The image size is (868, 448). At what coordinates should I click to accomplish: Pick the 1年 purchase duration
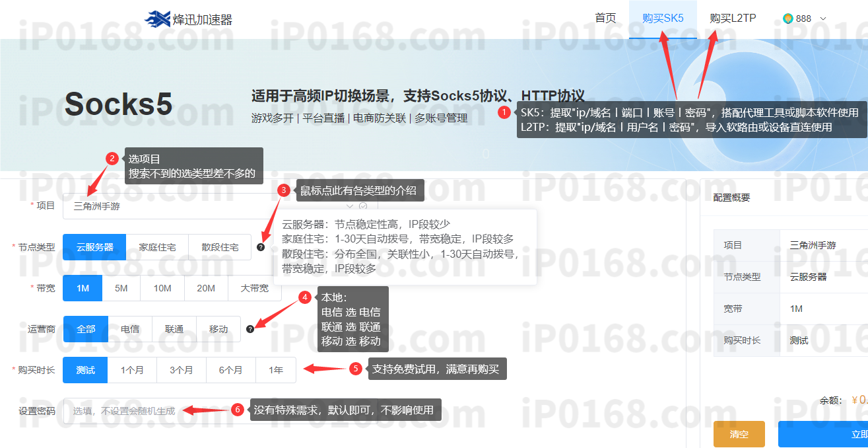click(x=276, y=370)
